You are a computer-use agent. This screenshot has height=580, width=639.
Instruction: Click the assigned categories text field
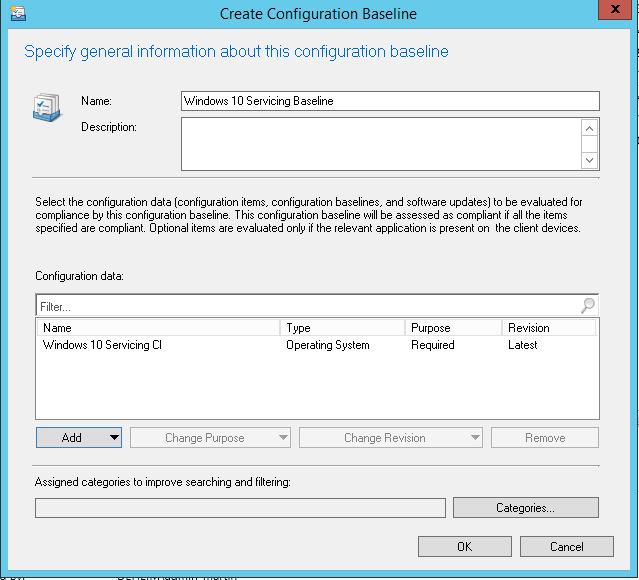tap(240, 508)
